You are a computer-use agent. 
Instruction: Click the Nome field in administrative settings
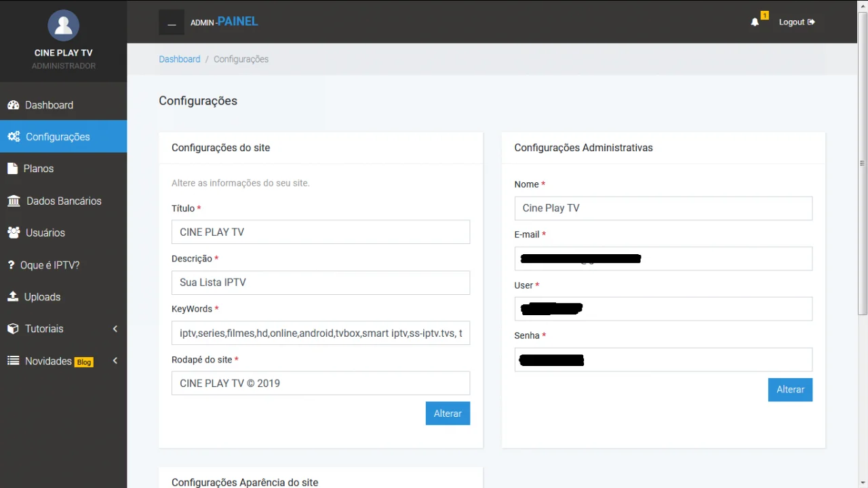tap(663, 208)
